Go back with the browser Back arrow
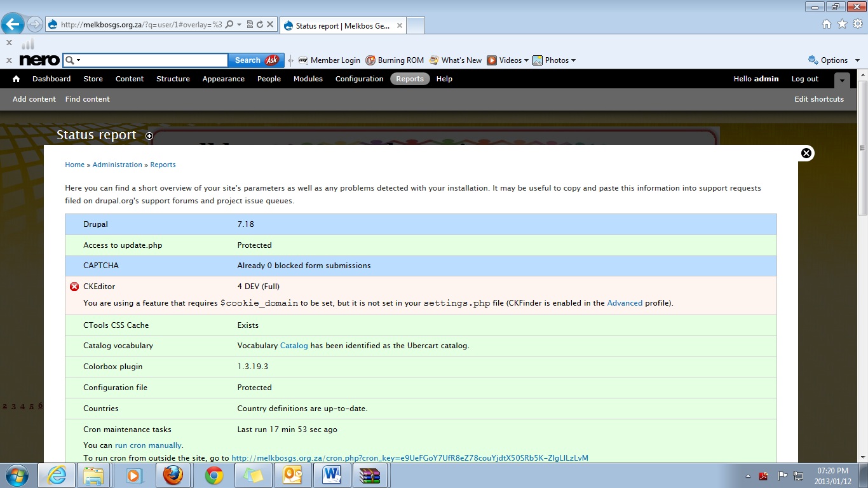This screenshot has height=488, width=868. tap(13, 25)
